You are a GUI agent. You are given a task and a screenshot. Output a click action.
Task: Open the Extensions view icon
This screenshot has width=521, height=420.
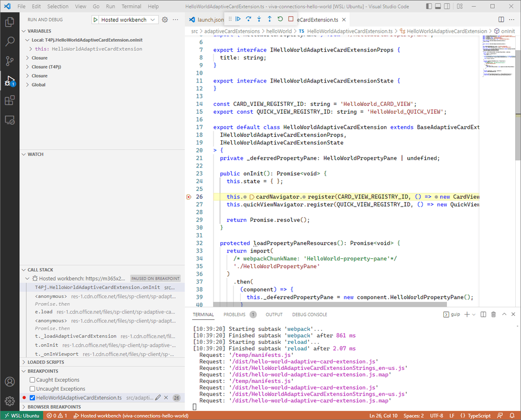tap(9, 100)
